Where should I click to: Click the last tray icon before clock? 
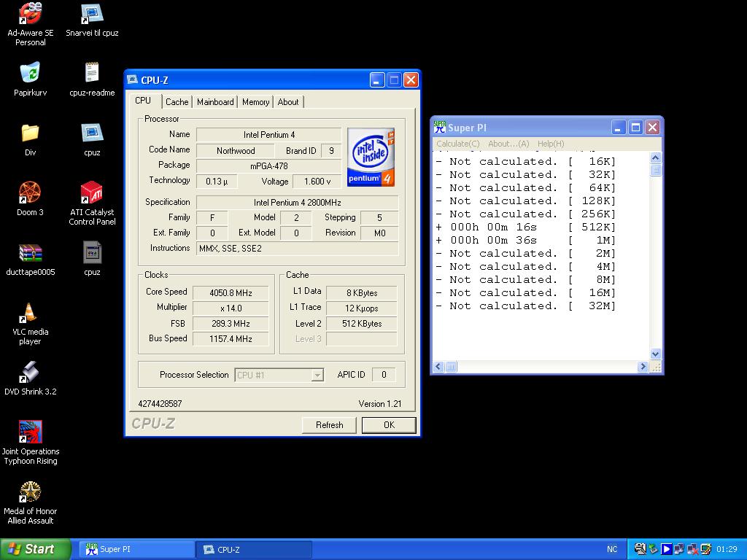pos(706,549)
